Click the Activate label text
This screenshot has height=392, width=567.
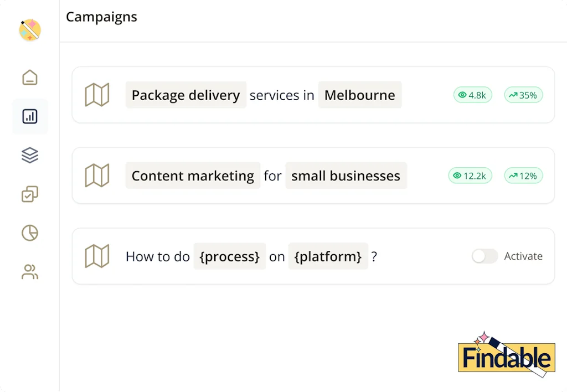tap(523, 256)
